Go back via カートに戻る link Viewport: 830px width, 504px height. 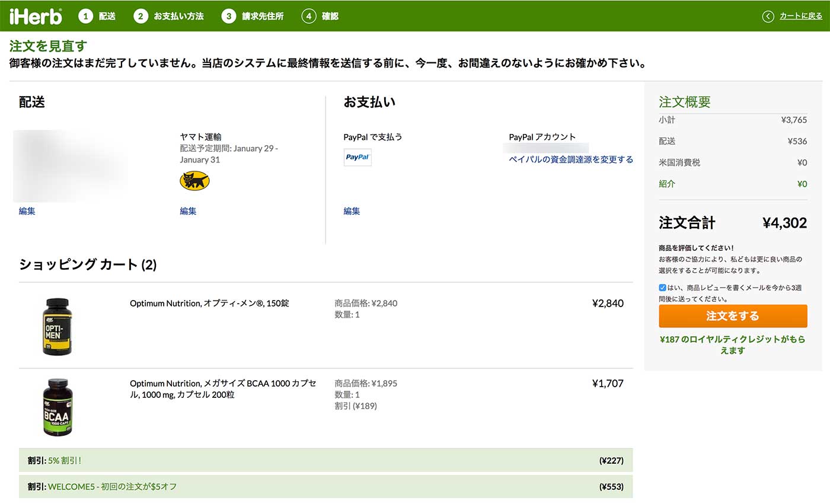801,16
